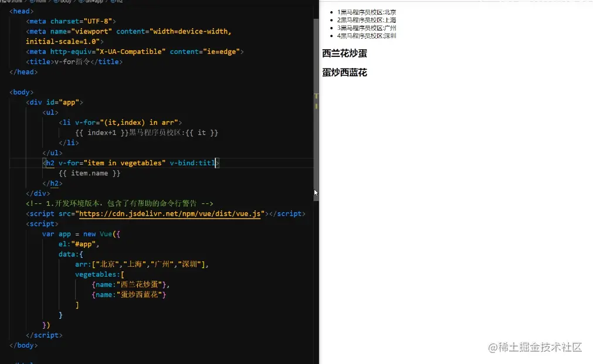Click preview list item 1黑马程序员校区:北京
The image size is (593, 364).
(367, 12)
